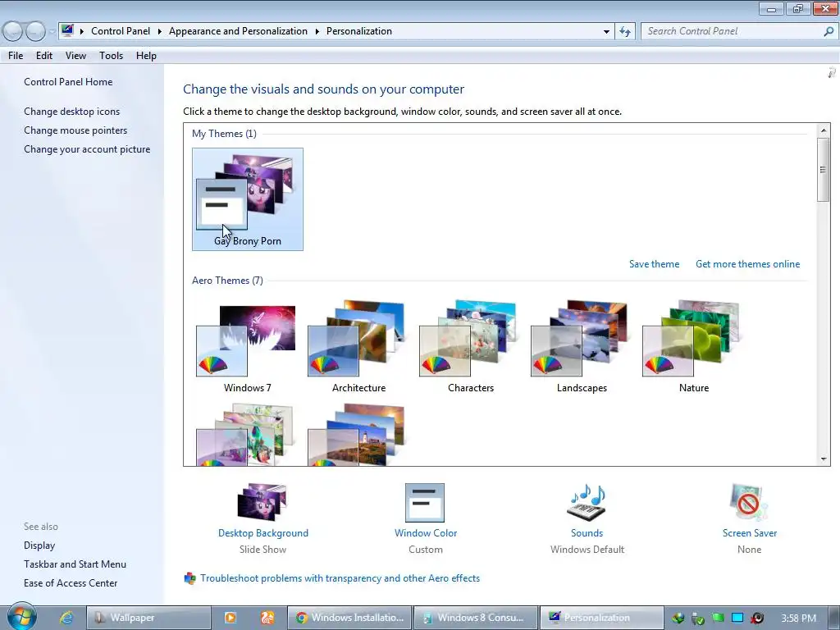This screenshot has height=630, width=840.
Task: Click the search magnifier icon
Action: pos(829,32)
